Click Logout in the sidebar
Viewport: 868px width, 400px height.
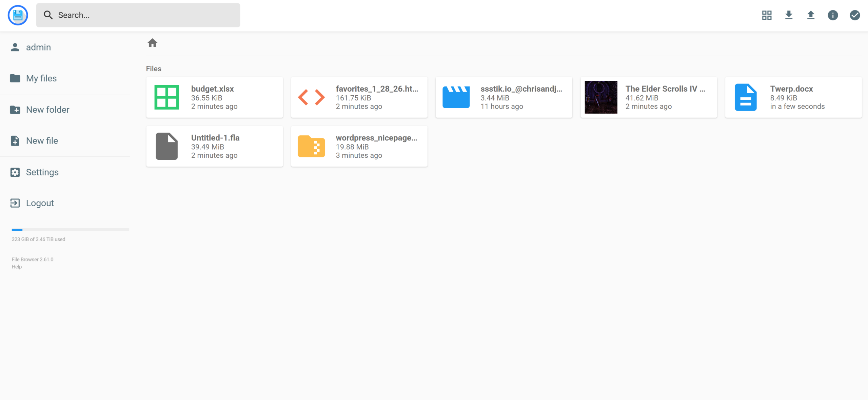click(x=40, y=203)
